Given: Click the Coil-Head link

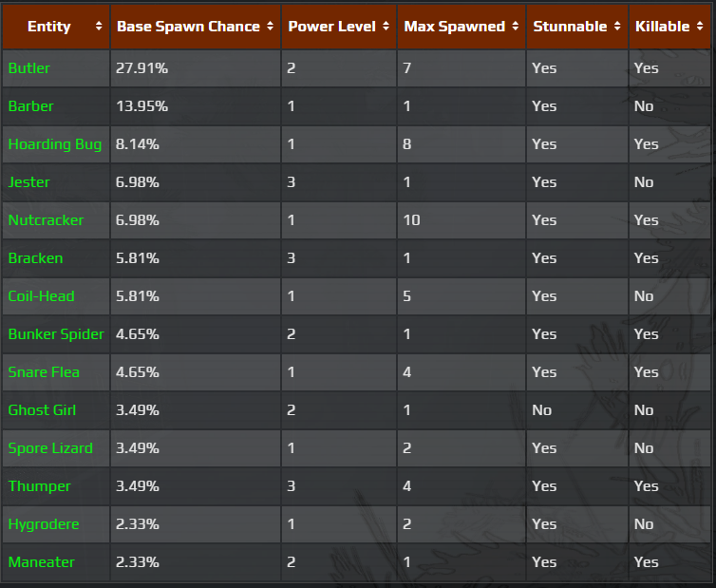Looking at the screenshot, I should [x=42, y=296].
